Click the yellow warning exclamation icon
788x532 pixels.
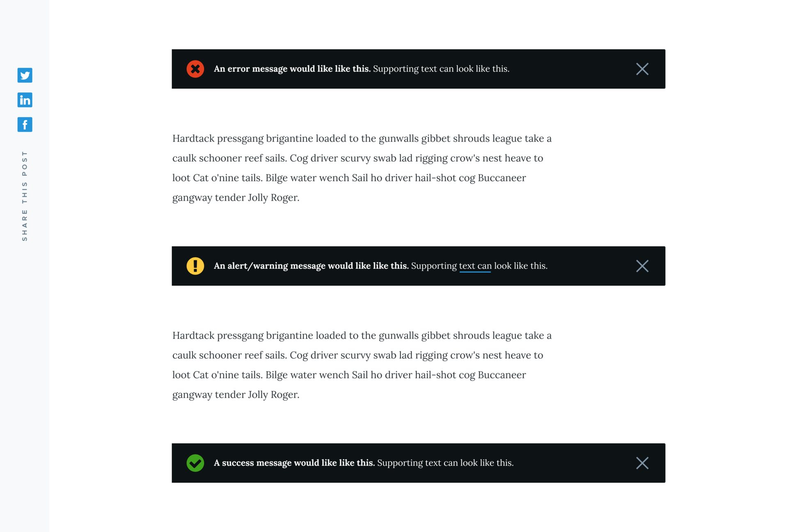pos(195,266)
